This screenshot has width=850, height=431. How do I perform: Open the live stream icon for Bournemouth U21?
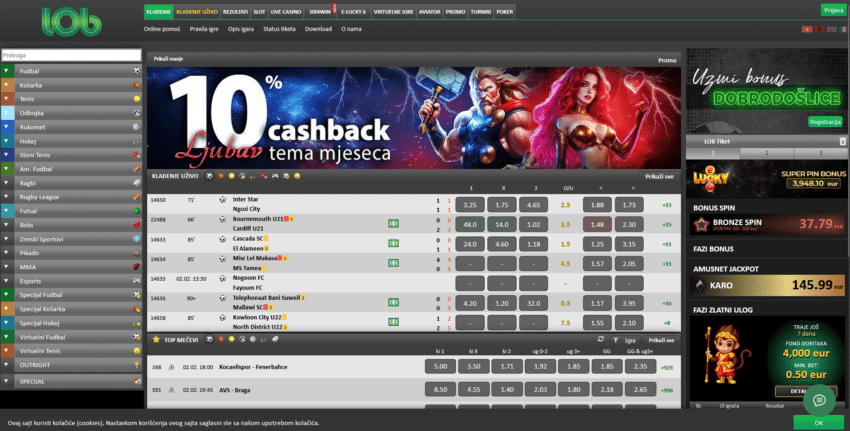[393, 222]
